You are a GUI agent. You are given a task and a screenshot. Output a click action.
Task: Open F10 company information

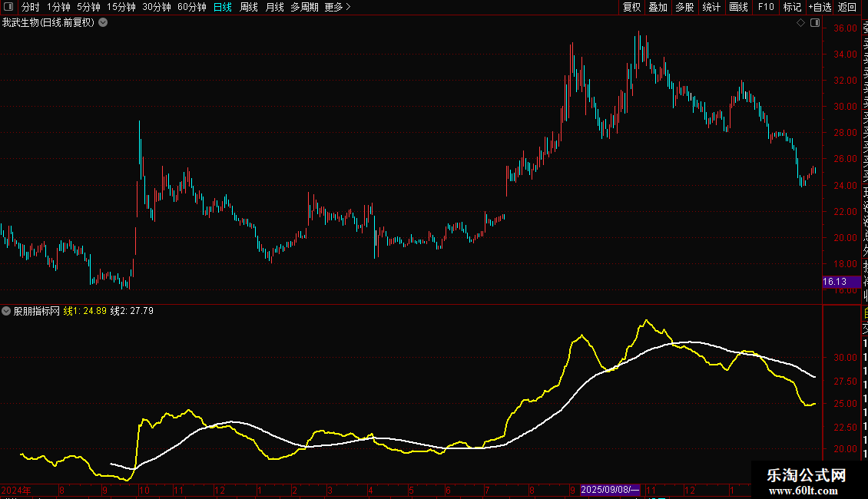coord(766,7)
